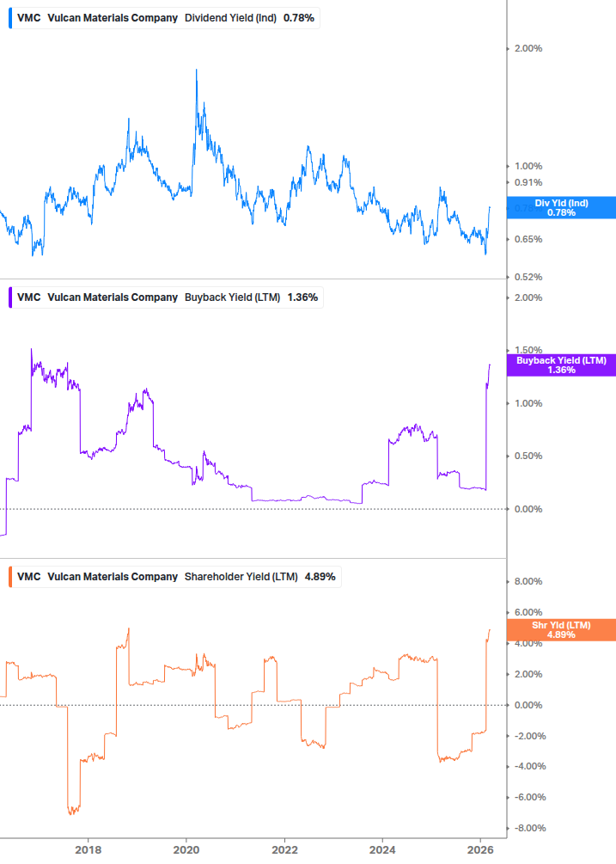Screen dimensions: 616x864
Task: Click the 2018 label on the time axis
Action: 88,849
